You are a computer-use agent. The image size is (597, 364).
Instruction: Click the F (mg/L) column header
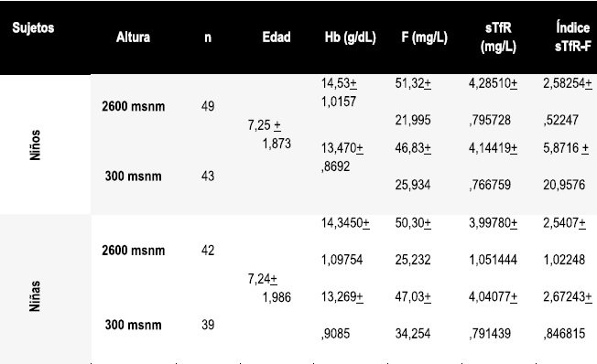click(425, 37)
